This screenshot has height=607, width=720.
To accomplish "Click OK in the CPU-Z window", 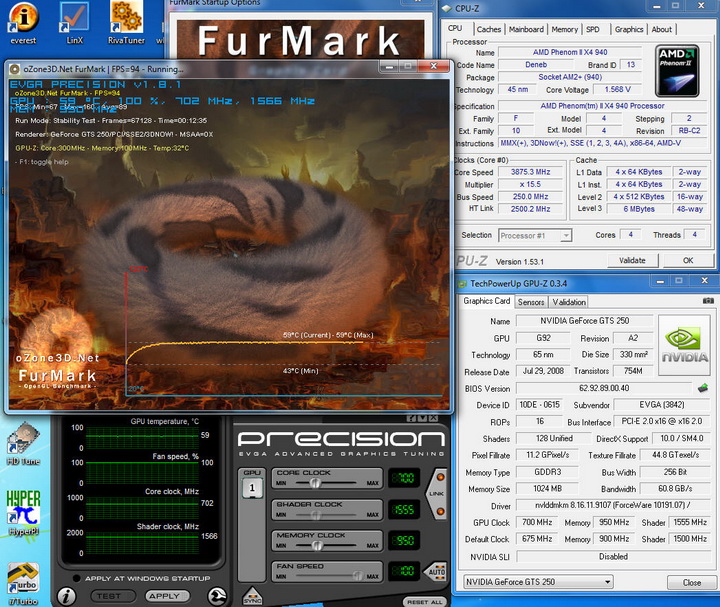I will pos(688,260).
